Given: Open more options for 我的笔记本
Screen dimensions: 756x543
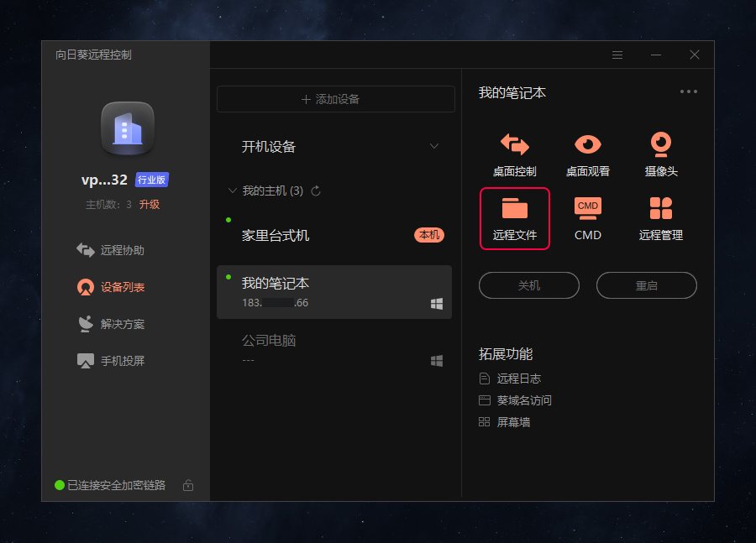Looking at the screenshot, I should pos(688,91).
